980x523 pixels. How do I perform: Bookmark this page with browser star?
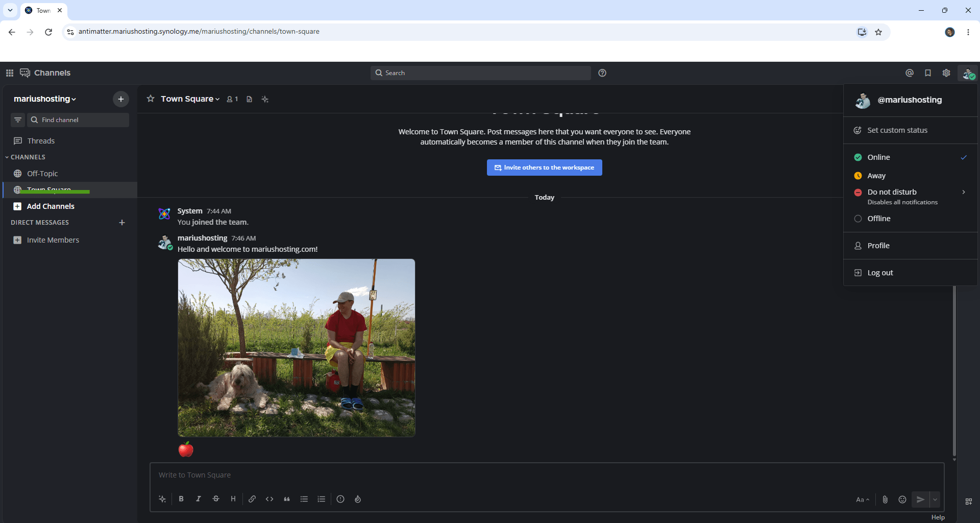coord(878,32)
